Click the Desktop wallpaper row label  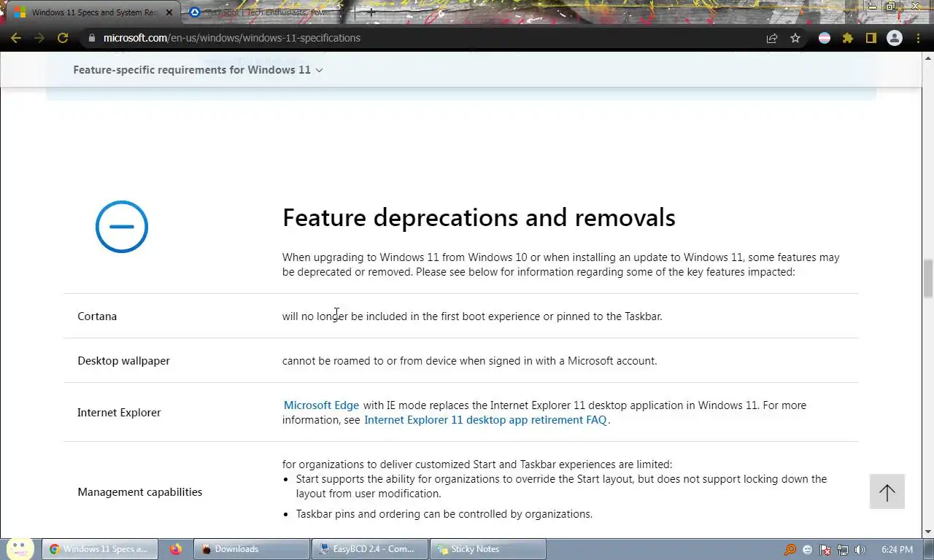pos(123,361)
